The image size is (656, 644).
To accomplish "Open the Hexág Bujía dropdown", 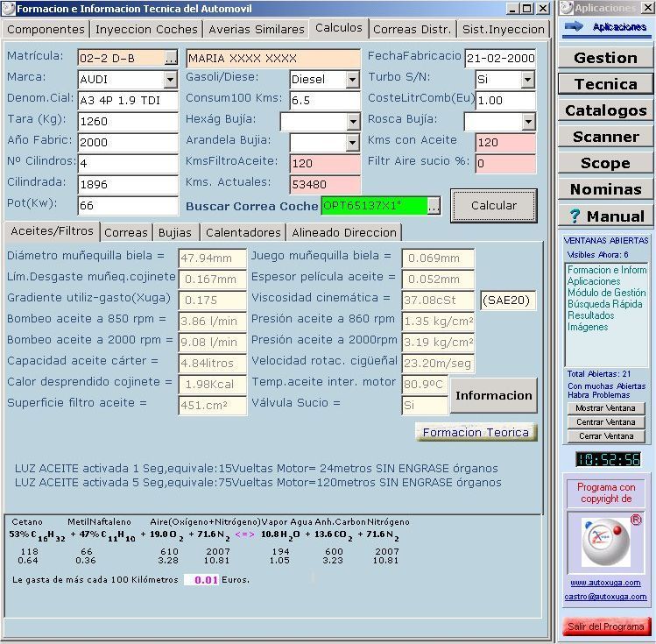I will 353,122.
